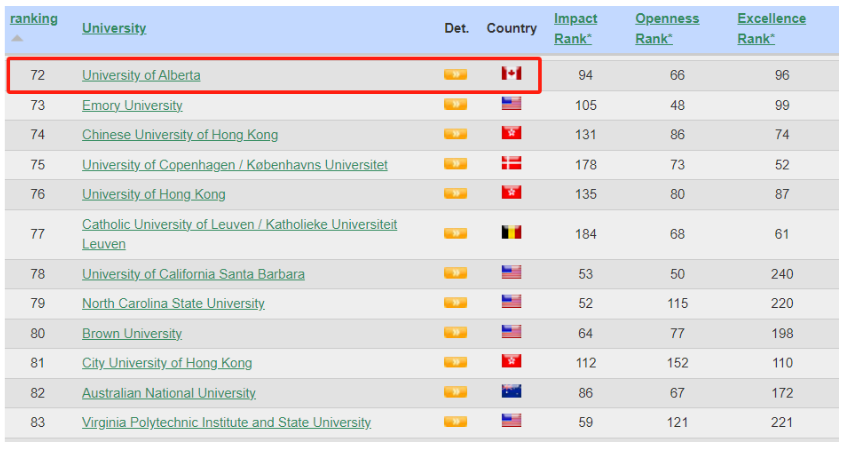
Task: Open details icon for City University of Hong Kong
Action: click(455, 362)
